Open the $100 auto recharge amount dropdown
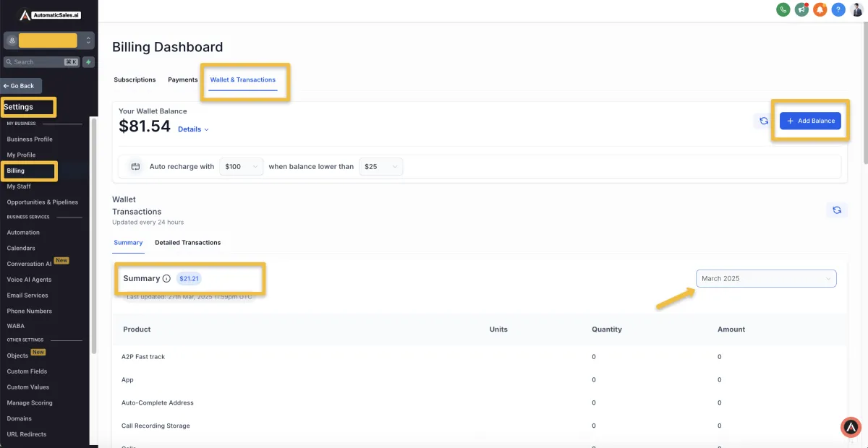 click(x=242, y=166)
